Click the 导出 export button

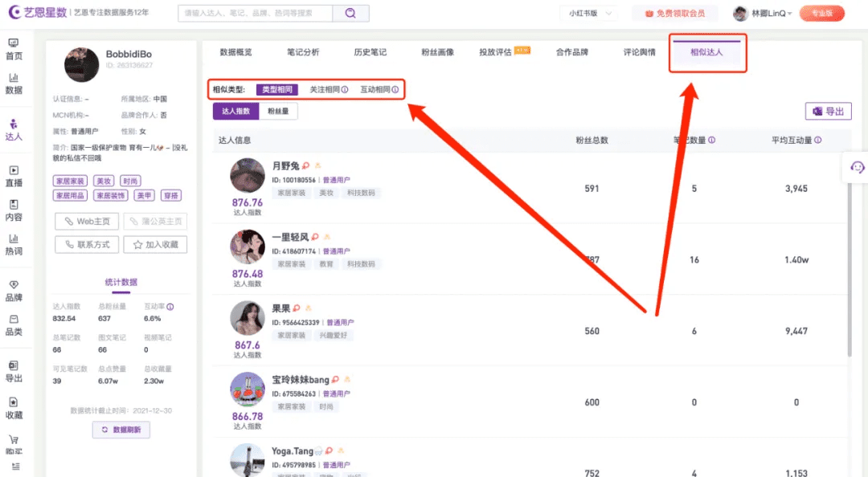[828, 112]
